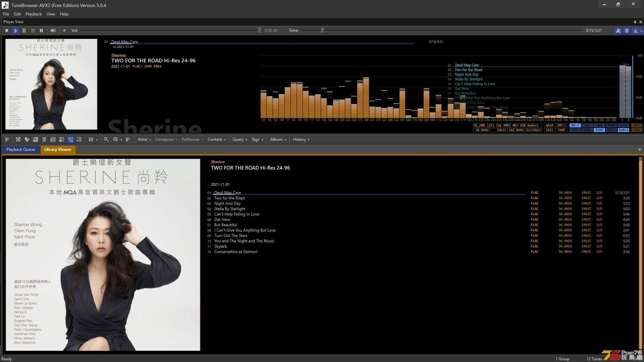Click the EVNT event mode button
Image resolution: width=644 pixels, height=362 pixels.
pos(562,130)
